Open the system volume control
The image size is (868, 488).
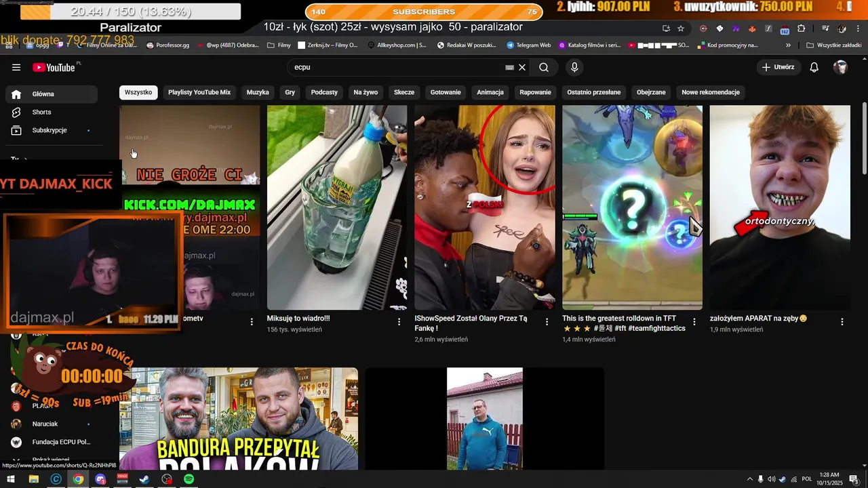click(772, 479)
